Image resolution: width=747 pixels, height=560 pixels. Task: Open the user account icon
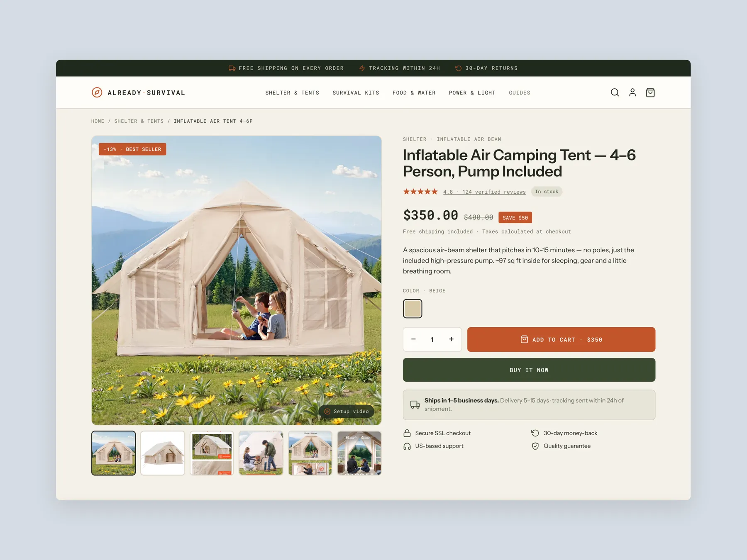pos(632,93)
